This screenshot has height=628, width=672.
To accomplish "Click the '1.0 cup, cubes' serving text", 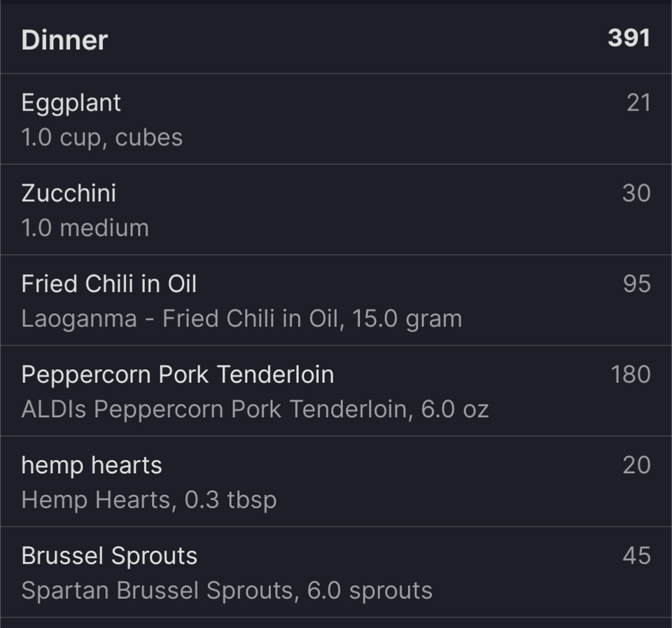I will click(x=102, y=138).
